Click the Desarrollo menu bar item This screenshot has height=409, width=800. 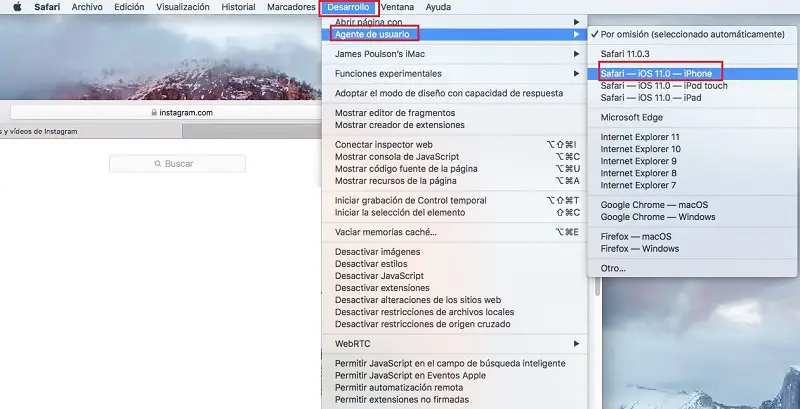click(348, 7)
